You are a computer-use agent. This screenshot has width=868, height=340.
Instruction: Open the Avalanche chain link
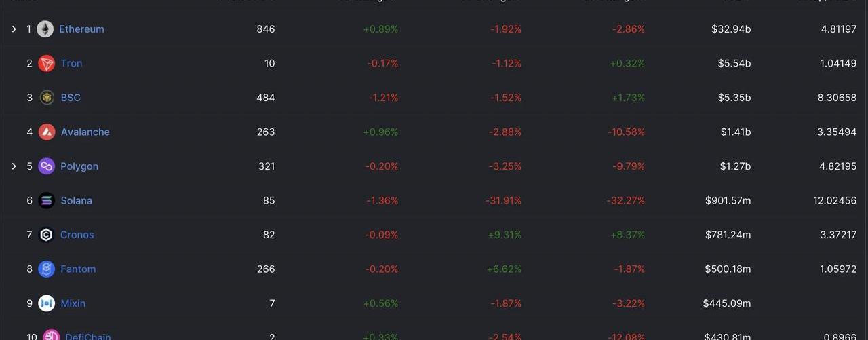click(85, 132)
